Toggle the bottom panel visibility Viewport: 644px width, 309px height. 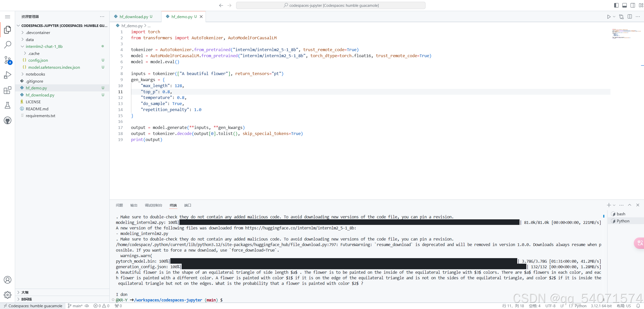pyautogui.click(x=625, y=5)
